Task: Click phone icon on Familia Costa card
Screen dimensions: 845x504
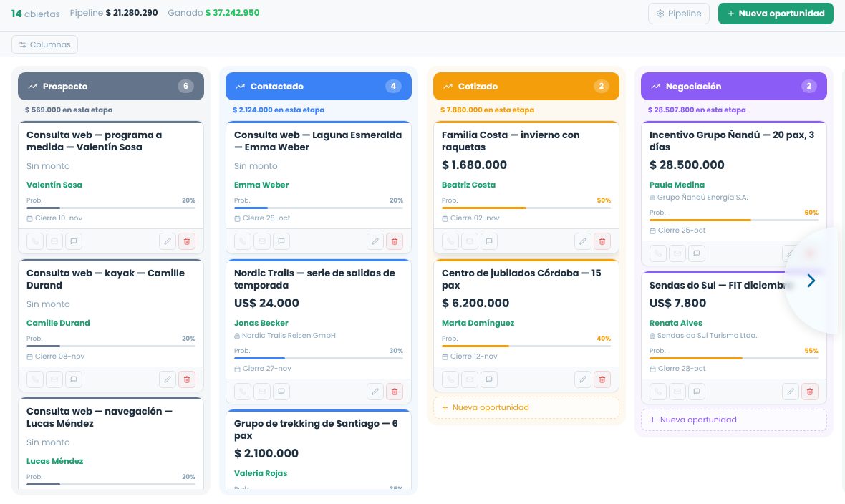Action: coord(450,241)
